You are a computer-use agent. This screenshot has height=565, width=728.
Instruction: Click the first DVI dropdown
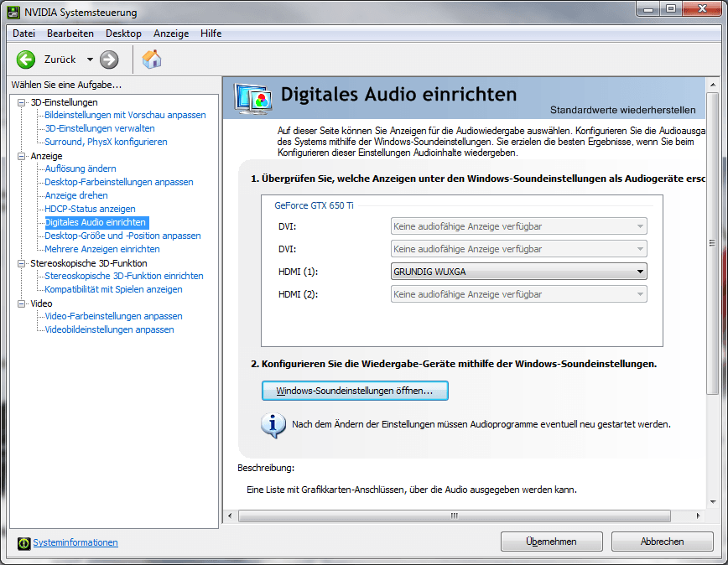tap(518, 226)
